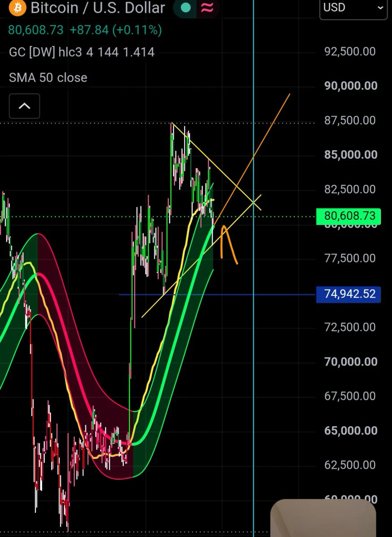Viewport: 392px width, 537px height.
Task: Click the 87,500.00 price axis label
Action: pos(350,120)
